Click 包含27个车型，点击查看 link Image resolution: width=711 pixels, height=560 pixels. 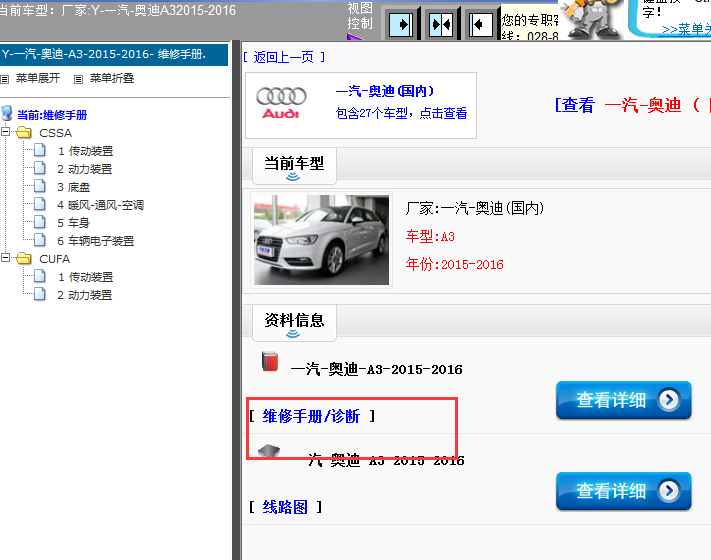(401, 113)
